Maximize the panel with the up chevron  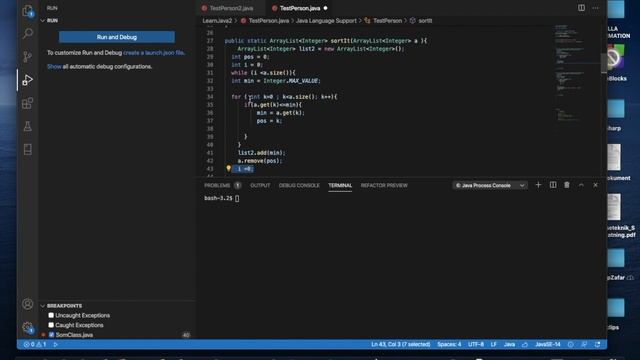(581, 185)
